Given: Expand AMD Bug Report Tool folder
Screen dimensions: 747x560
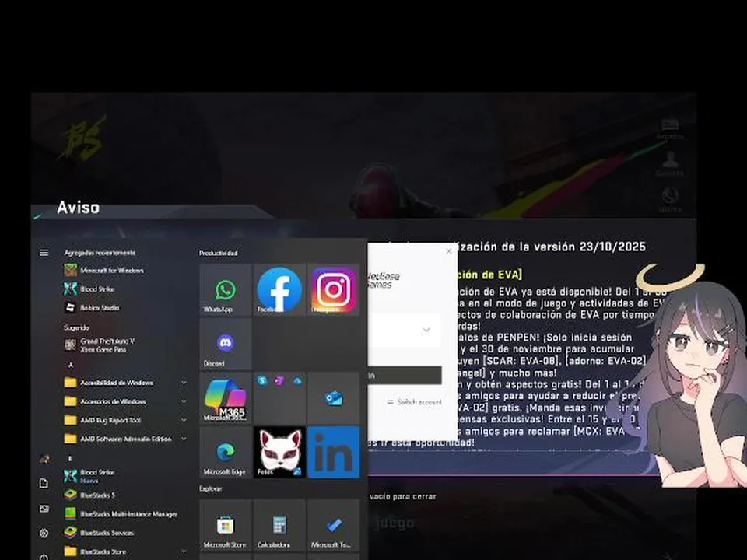Looking at the screenshot, I should (124, 420).
